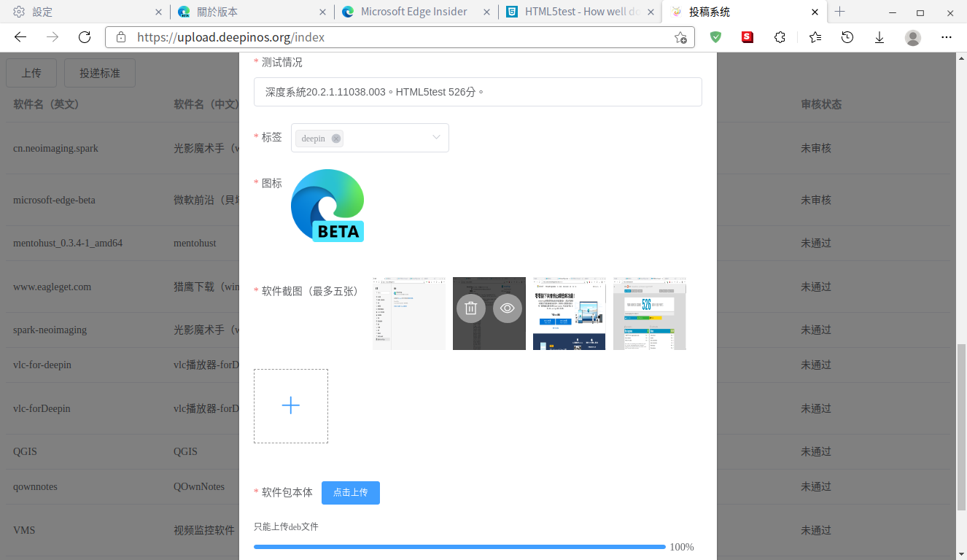Open 投递标准 submission standards

pyautogui.click(x=100, y=73)
